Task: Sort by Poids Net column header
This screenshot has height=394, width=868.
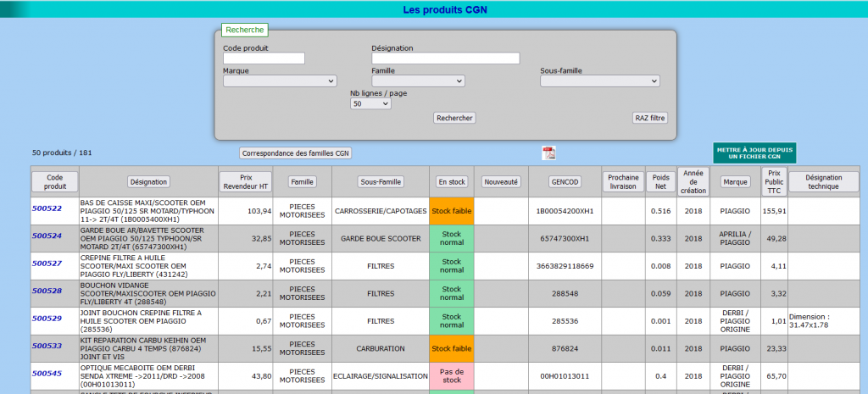Action: tap(661, 181)
